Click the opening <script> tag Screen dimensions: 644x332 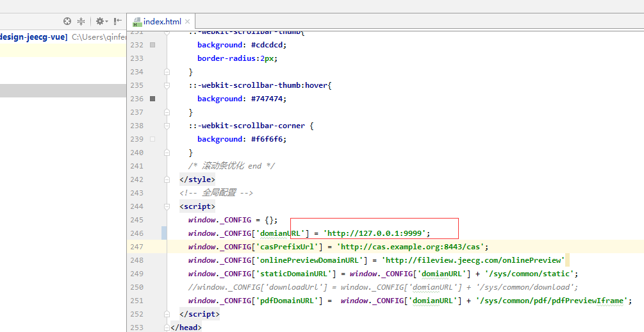click(197, 206)
